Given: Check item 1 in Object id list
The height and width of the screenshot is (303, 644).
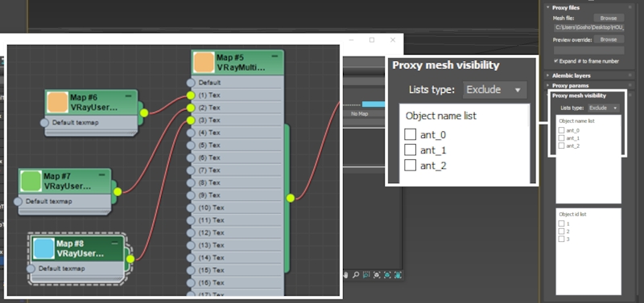Looking at the screenshot, I should (x=561, y=223).
